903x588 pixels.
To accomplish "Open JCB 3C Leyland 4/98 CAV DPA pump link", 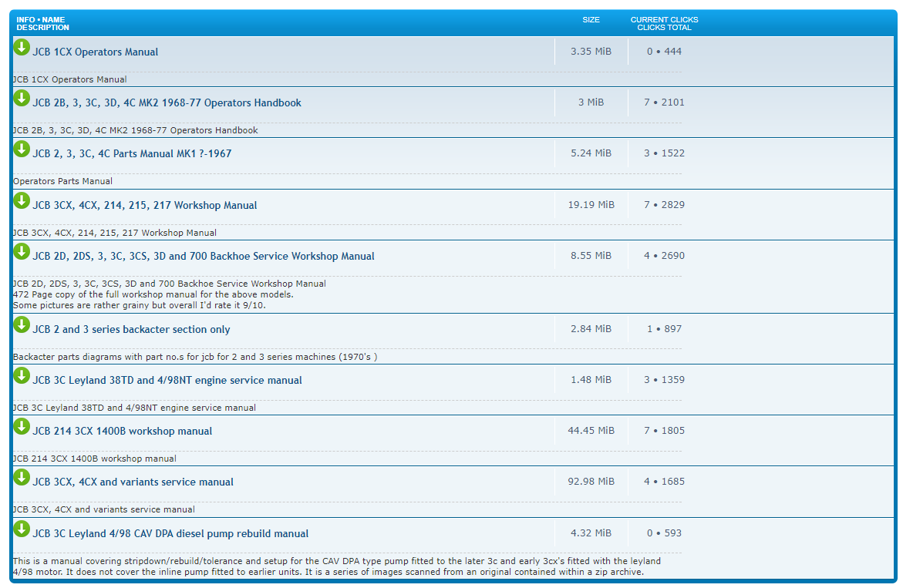I will pos(170,533).
